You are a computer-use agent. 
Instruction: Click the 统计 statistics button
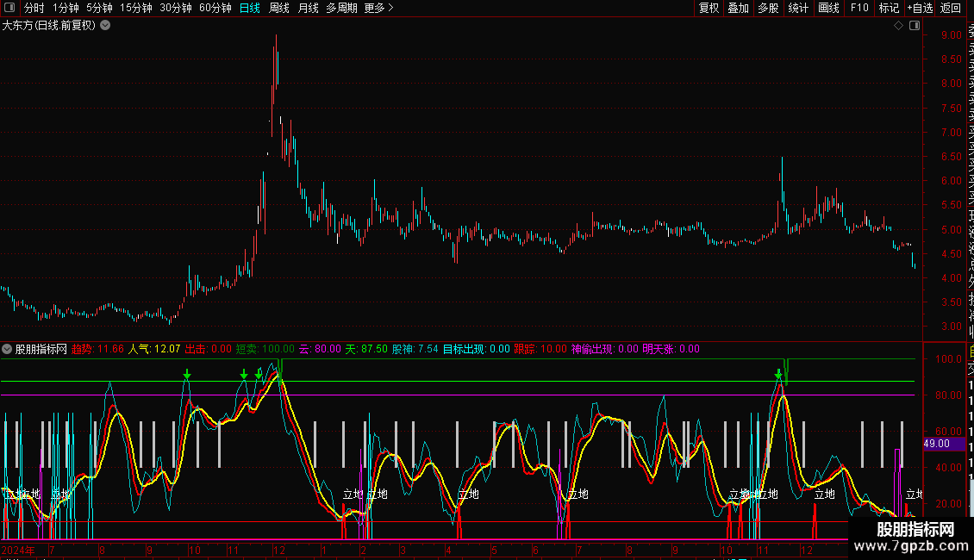pos(798,8)
